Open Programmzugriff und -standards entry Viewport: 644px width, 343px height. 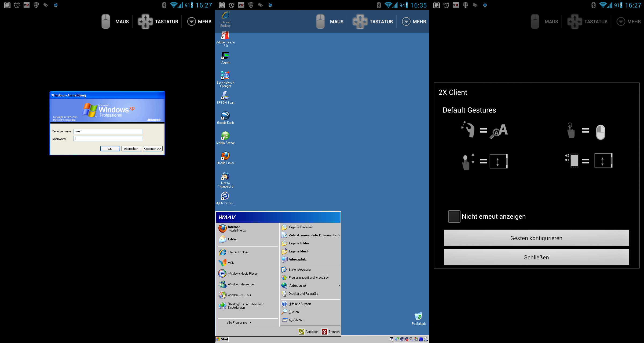pos(310,278)
